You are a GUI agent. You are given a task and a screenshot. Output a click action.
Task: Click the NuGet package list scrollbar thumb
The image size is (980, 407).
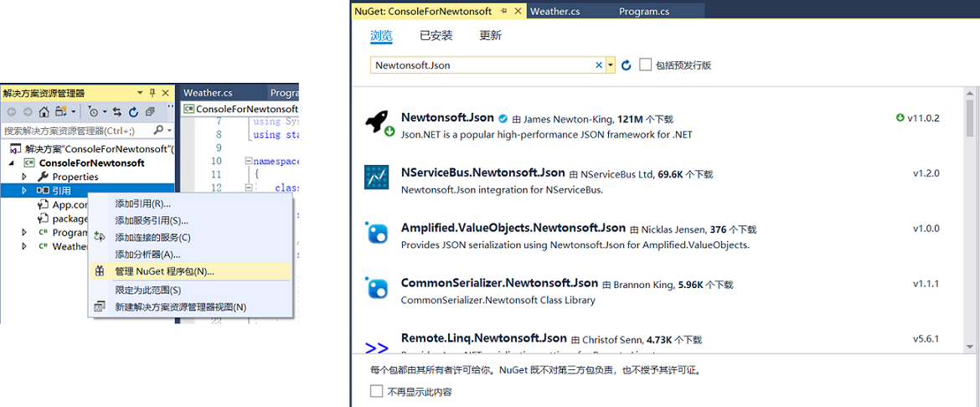(969, 117)
